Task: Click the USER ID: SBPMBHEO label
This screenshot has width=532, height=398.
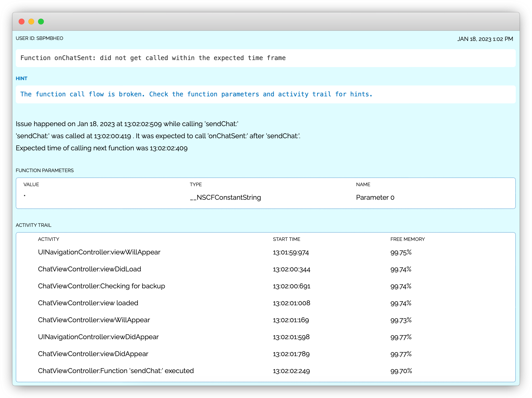Action: (39, 38)
